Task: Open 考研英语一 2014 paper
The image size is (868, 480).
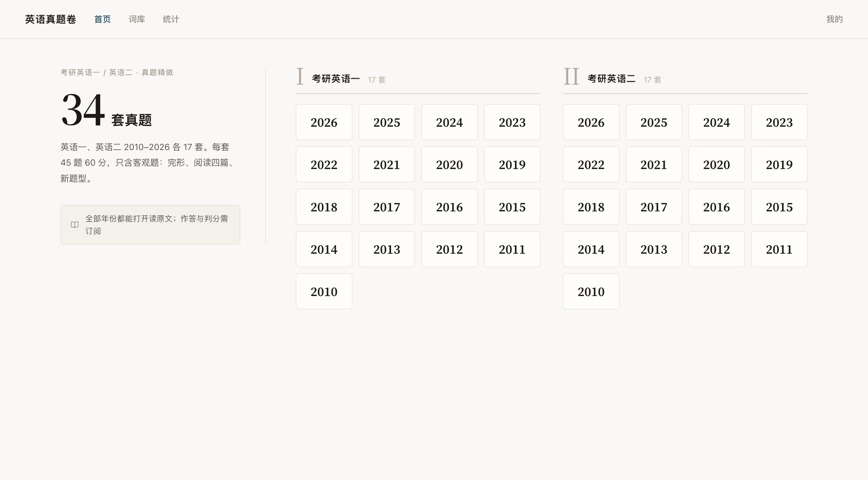Action: [324, 249]
